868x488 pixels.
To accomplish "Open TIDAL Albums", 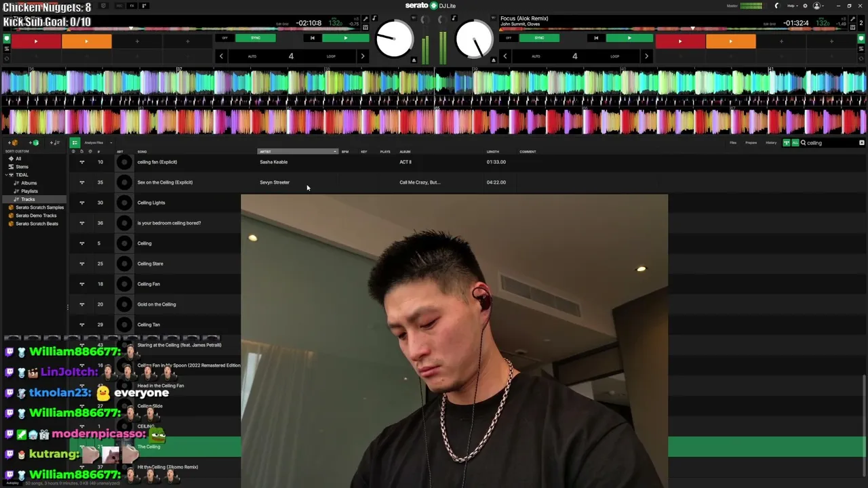I will click(28, 183).
